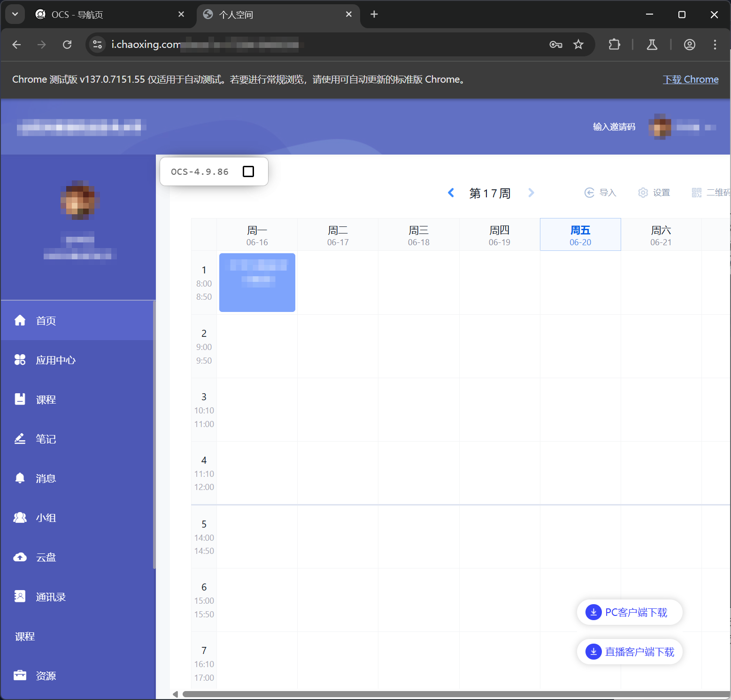
Task: Click the site information icon
Action: (97, 45)
